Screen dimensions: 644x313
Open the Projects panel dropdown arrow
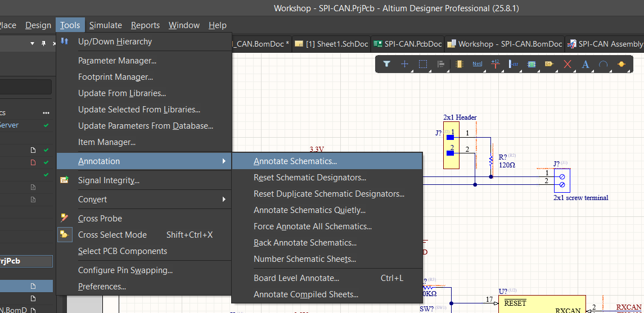pos(33,43)
